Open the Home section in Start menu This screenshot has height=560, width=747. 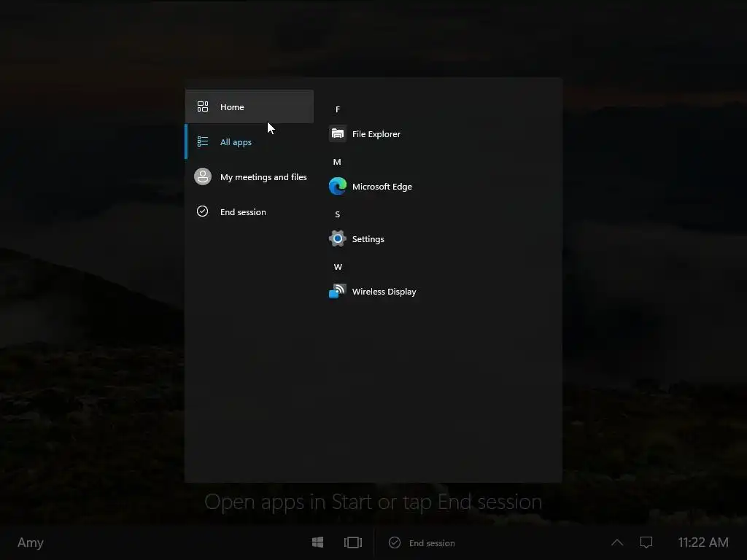point(249,106)
